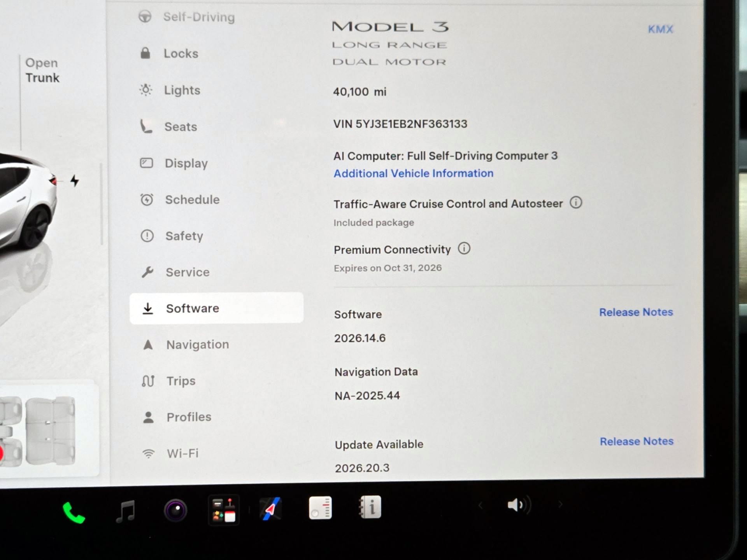Open the Lights settings menu
Screen dimensions: 747x560
[170, 90]
